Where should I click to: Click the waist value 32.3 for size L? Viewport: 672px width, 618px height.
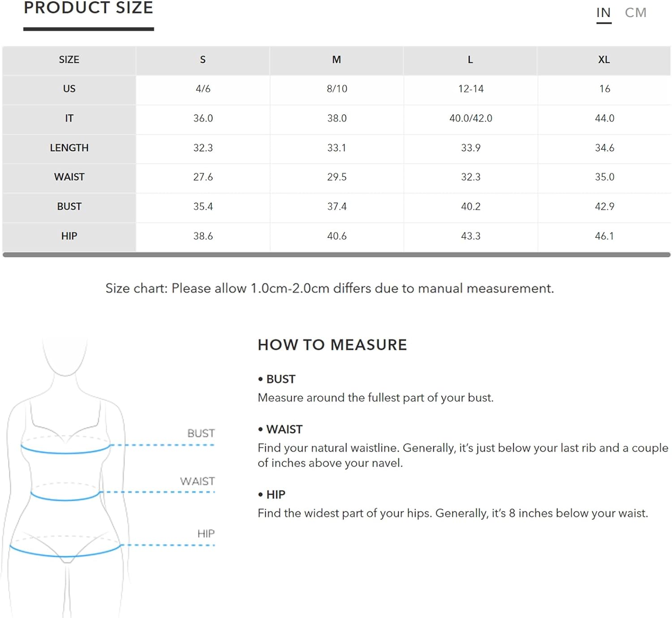point(471,177)
